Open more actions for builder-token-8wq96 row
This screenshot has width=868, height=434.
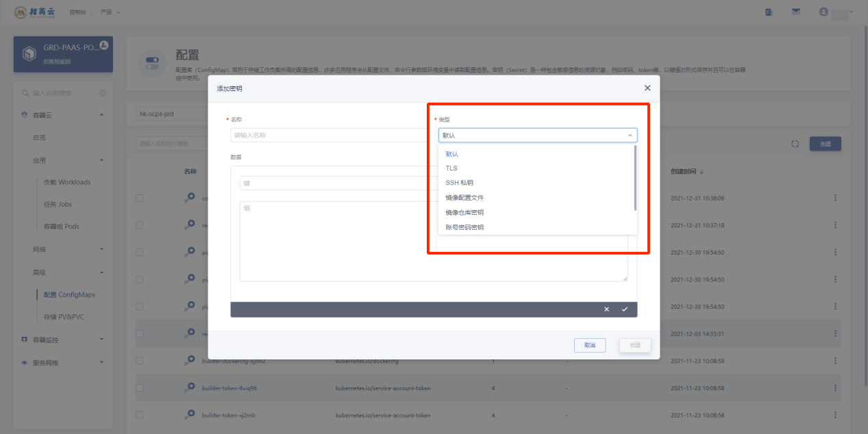coord(835,388)
